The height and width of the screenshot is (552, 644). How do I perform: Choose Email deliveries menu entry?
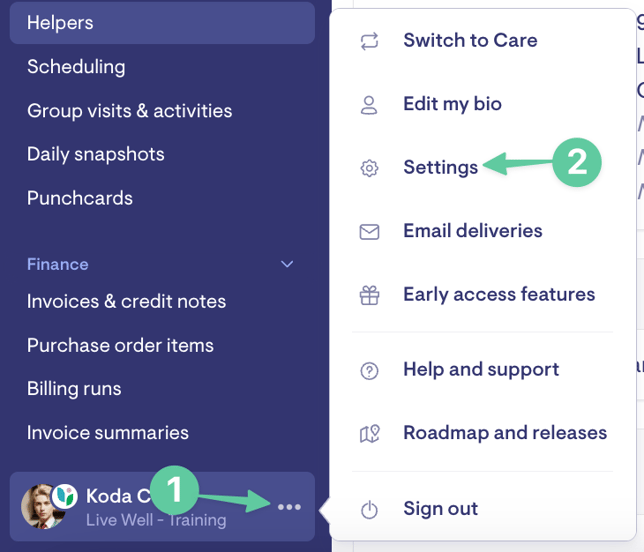pyautogui.click(x=473, y=231)
